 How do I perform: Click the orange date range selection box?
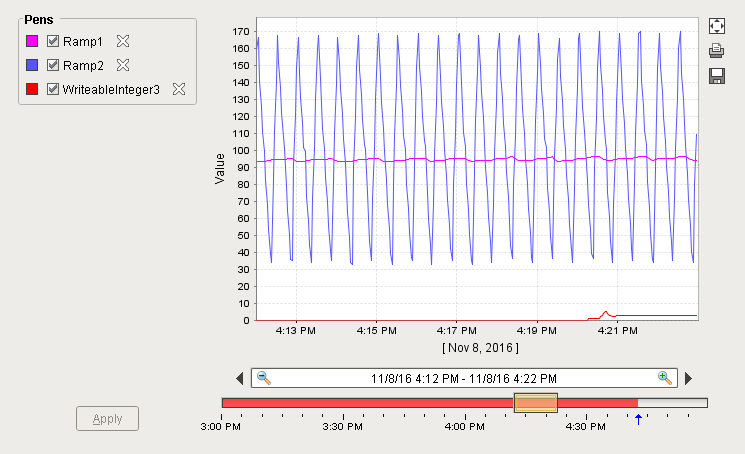click(535, 403)
